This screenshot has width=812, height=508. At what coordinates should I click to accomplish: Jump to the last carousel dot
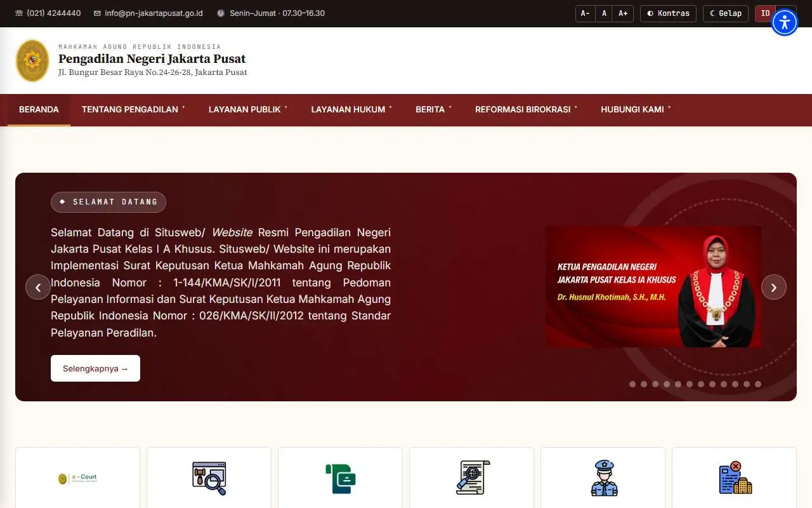pyautogui.click(x=758, y=384)
